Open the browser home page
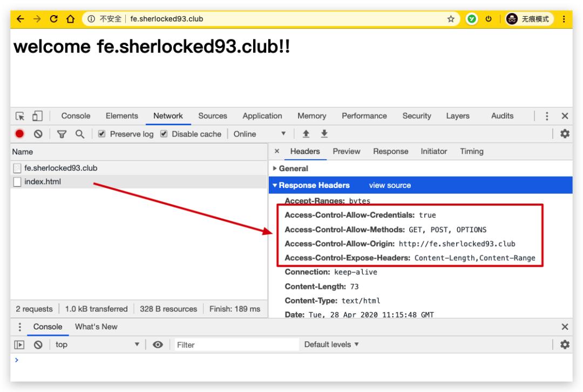Image resolution: width=583 pixels, height=392 pixels. point(70,18)
